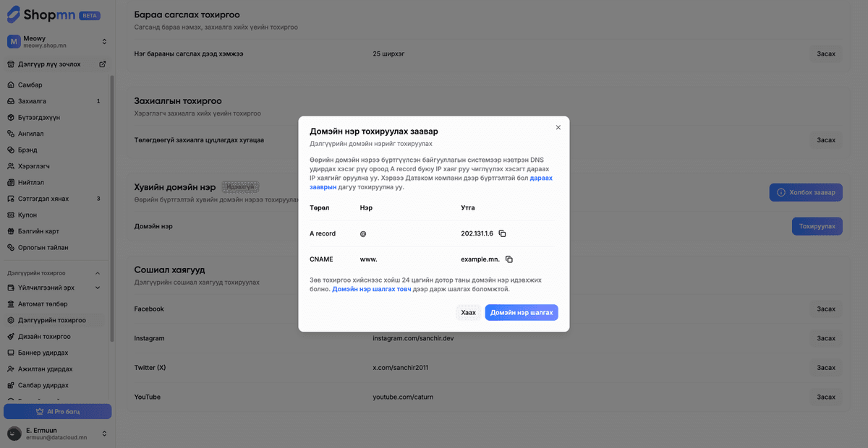Click the Бэлгийн карт gift card icon

[x=11, y=231]
